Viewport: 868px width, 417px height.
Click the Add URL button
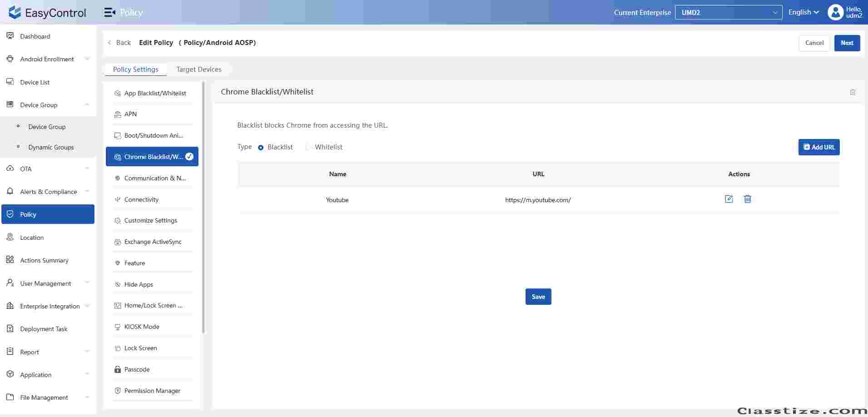click(x=818, y=147)
